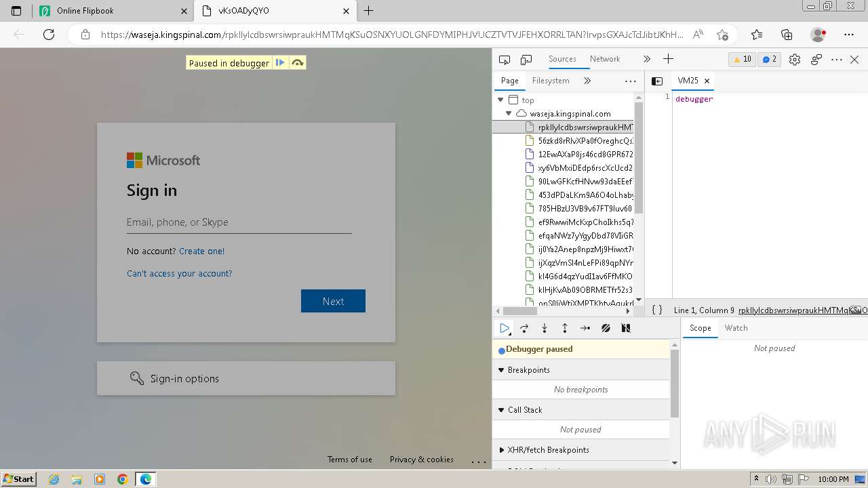Select the Filesystem navigator tab

tap(551, 81)
